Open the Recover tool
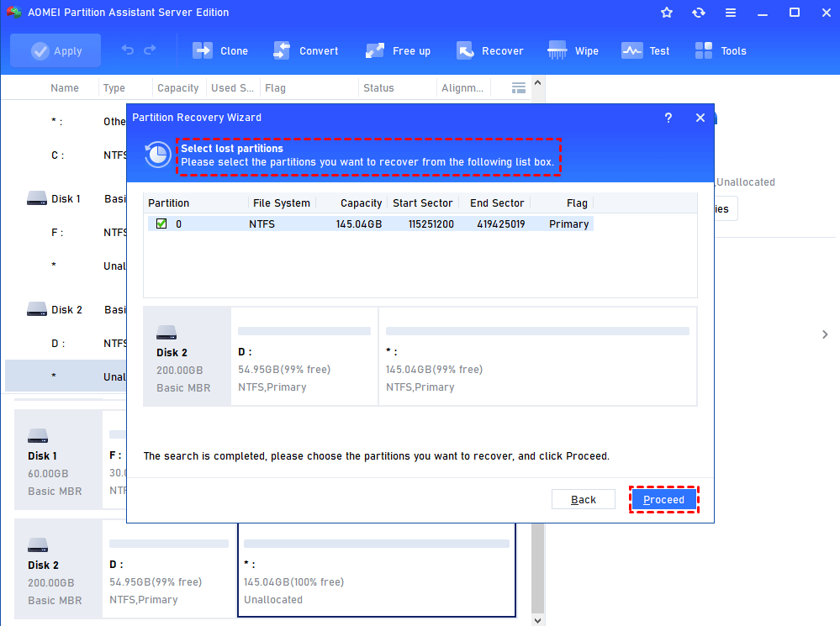 click(x=489, y=51)
